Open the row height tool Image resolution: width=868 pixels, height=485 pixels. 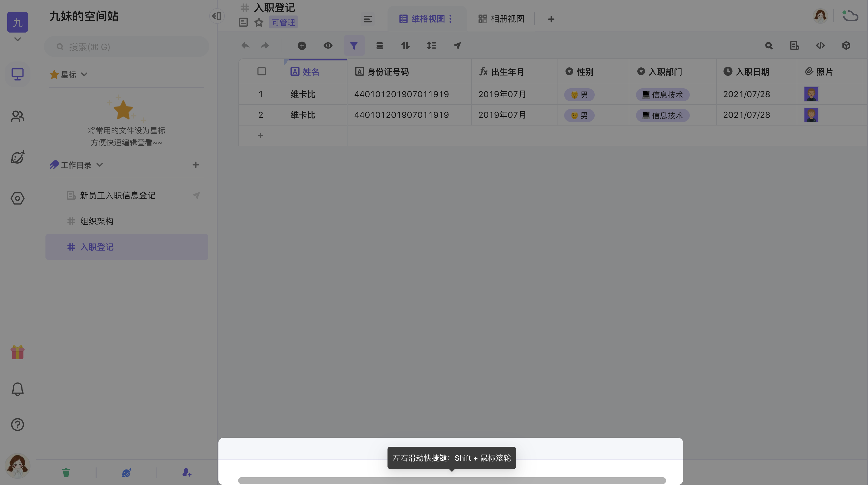431,45
